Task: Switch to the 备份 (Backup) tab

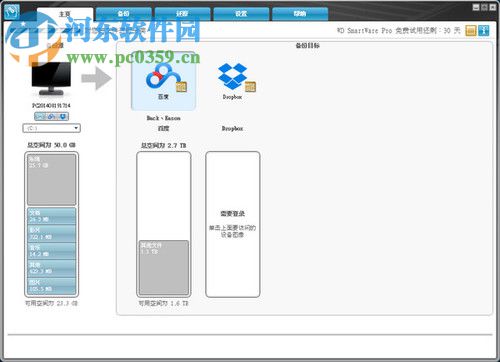Action: pyautogui.click(x=124, y=14)
